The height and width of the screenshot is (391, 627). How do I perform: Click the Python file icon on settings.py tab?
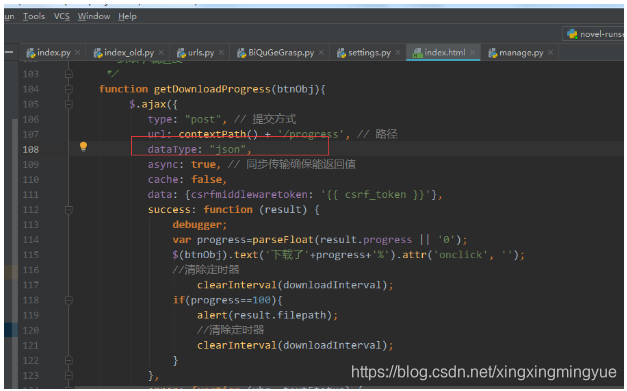point(341,53)
